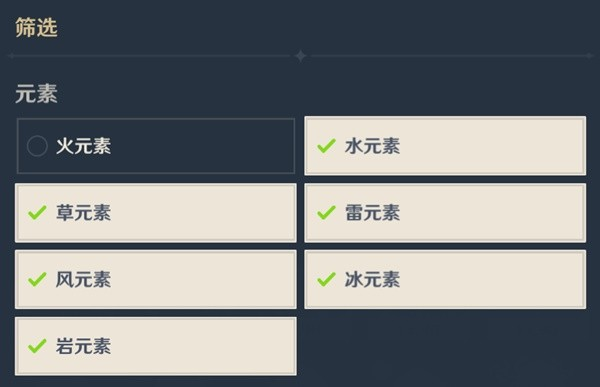
Task: Select the empty circle beside 火元素
Action: [x=37, y=146]
